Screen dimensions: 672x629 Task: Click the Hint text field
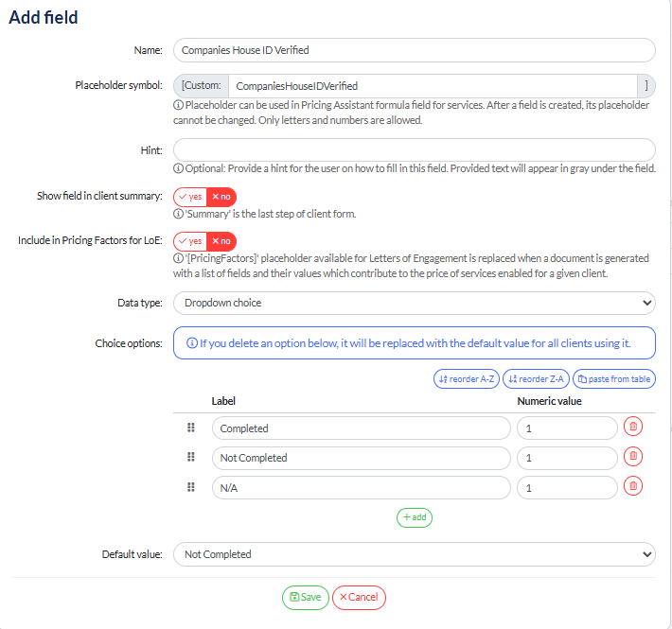click(x=415, y=150)
